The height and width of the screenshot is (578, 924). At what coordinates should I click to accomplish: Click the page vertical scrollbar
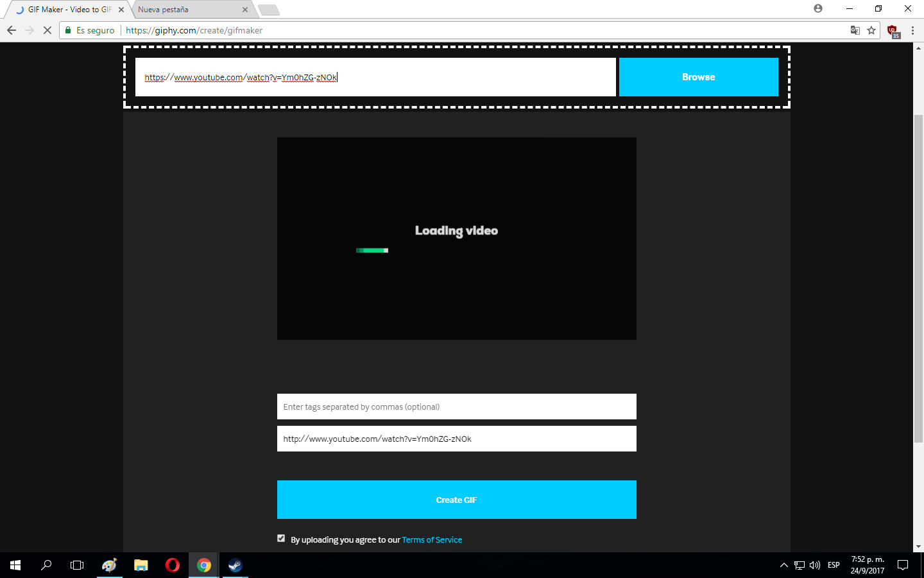[918, 278]
